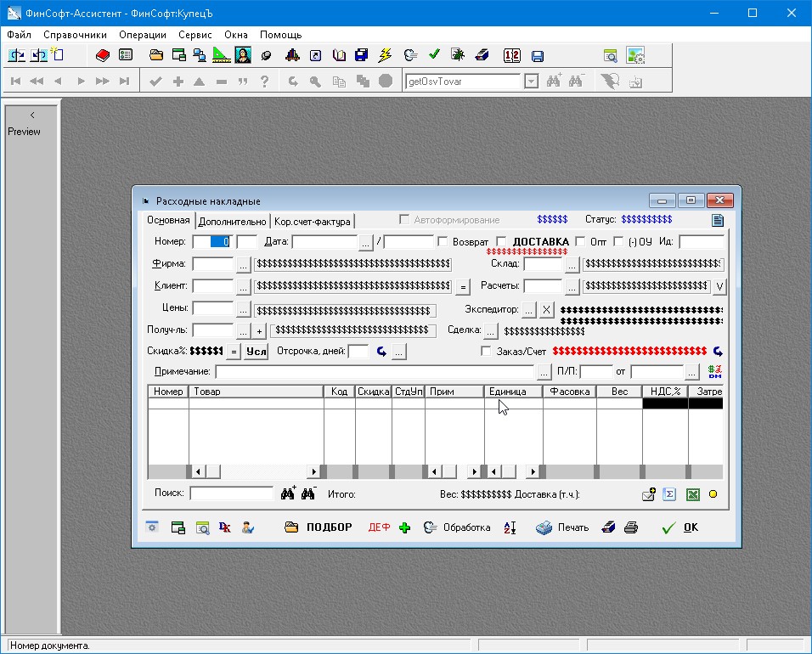
Task: Click the Mona Lisa portrait toolbar icon
Action: (x=243, y=56)
